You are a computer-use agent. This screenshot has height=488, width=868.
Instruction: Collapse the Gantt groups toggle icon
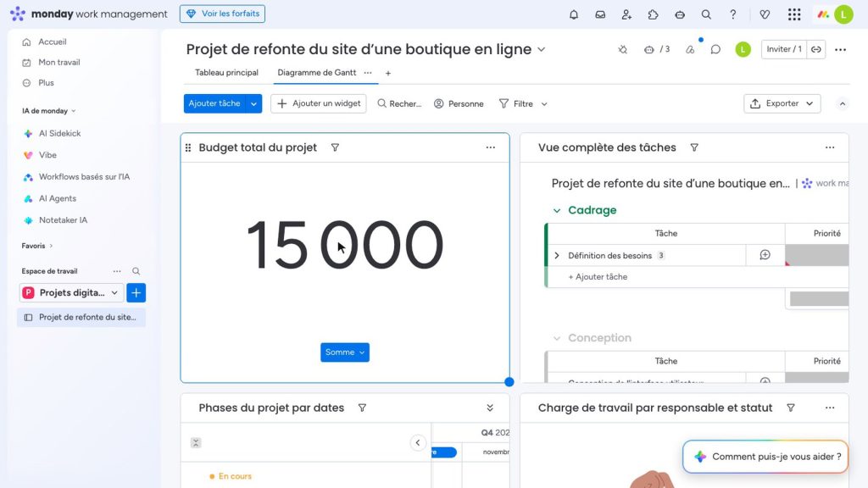(x=196, y=442)
